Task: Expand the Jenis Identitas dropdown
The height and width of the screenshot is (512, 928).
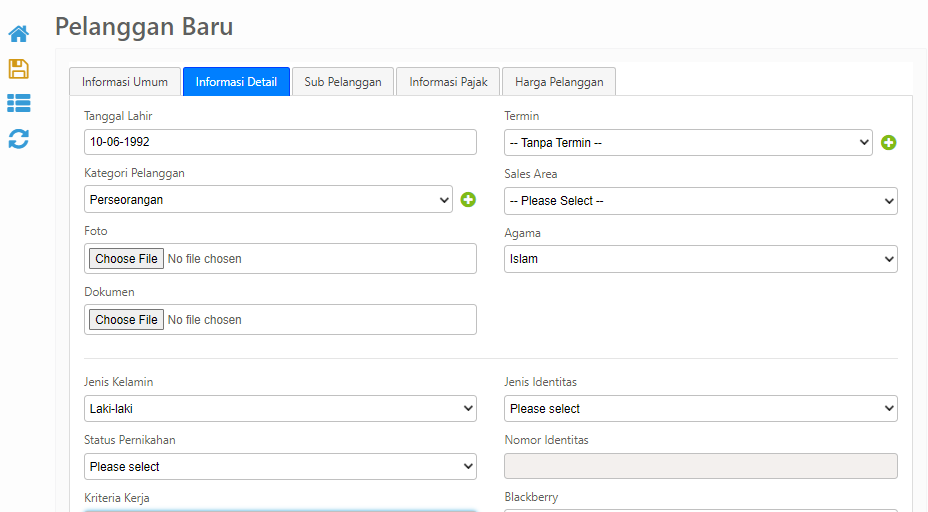Action: (x=700, y=409)
